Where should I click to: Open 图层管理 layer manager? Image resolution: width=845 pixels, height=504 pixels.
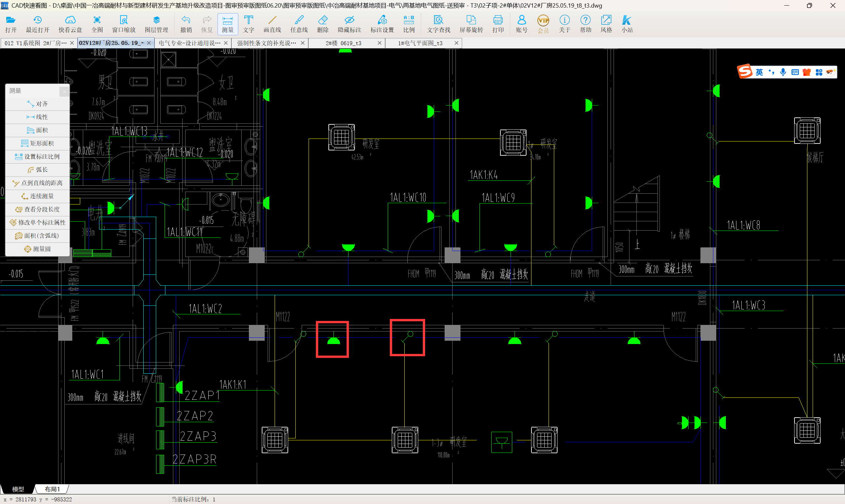[156, 24]
